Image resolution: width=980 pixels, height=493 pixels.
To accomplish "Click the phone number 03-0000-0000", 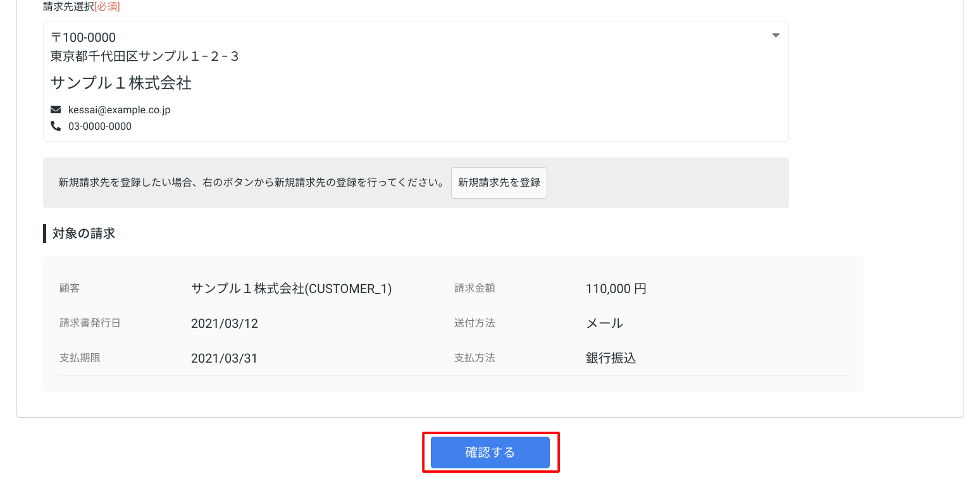I will tap(100, 127).
